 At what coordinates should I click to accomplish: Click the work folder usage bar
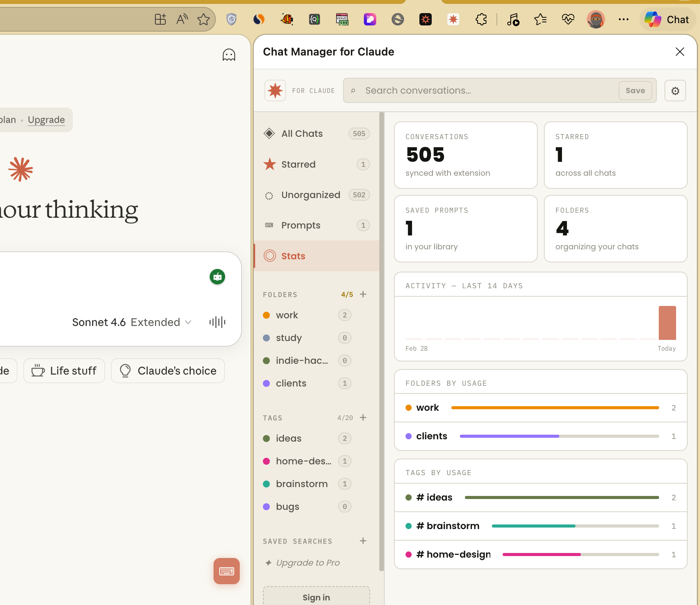click(555, 408)
